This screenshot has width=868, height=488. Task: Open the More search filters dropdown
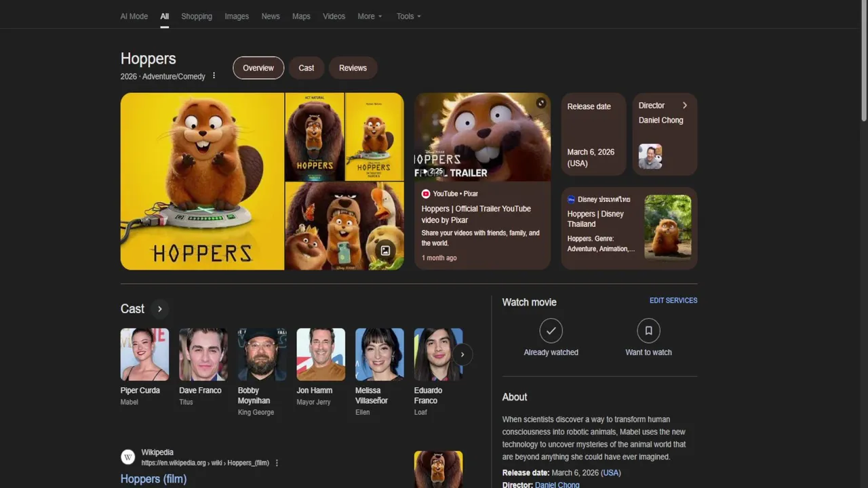click(x=370, y=16)
